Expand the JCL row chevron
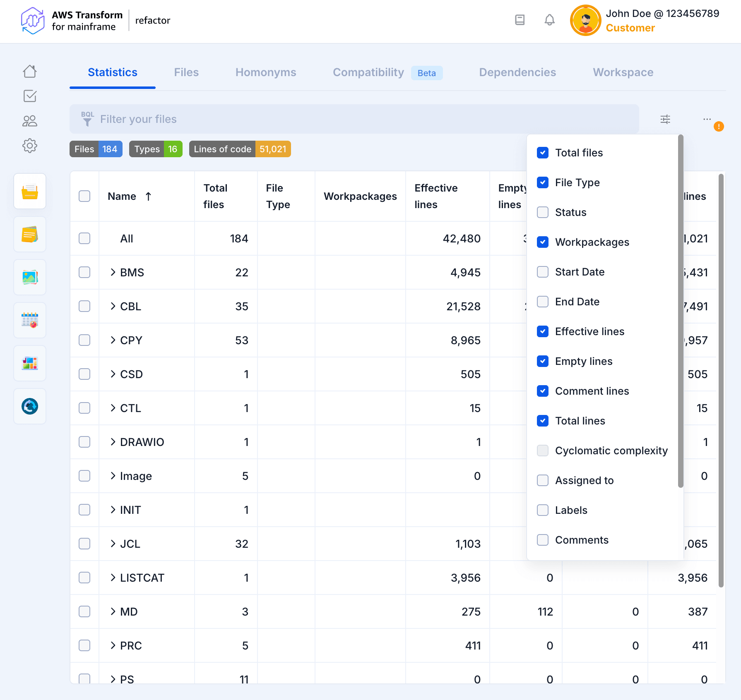Image resolution: width=741 pixels, height=700 pixels. 113,544
